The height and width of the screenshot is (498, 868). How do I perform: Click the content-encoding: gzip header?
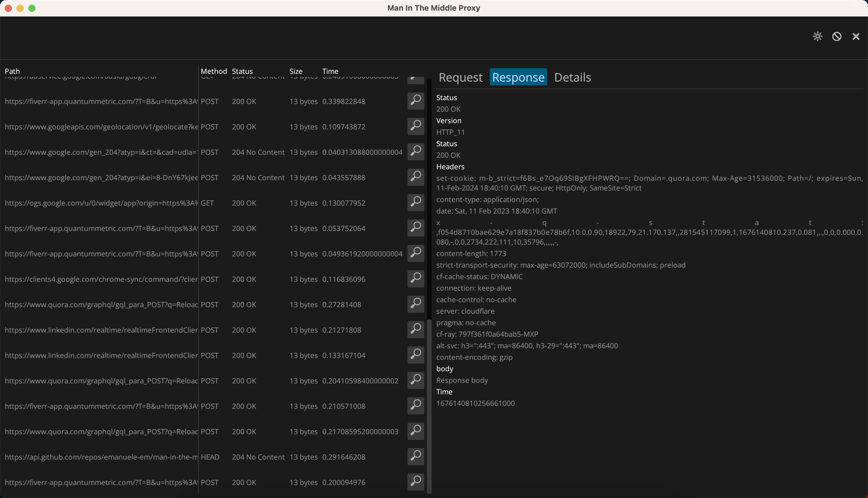pyautogui.click(x=474, y=357)
